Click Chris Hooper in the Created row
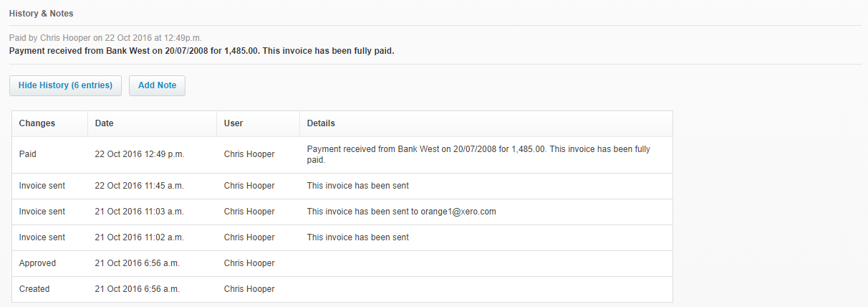Viewport: 868px width, 307px height. tap(249, 289)
